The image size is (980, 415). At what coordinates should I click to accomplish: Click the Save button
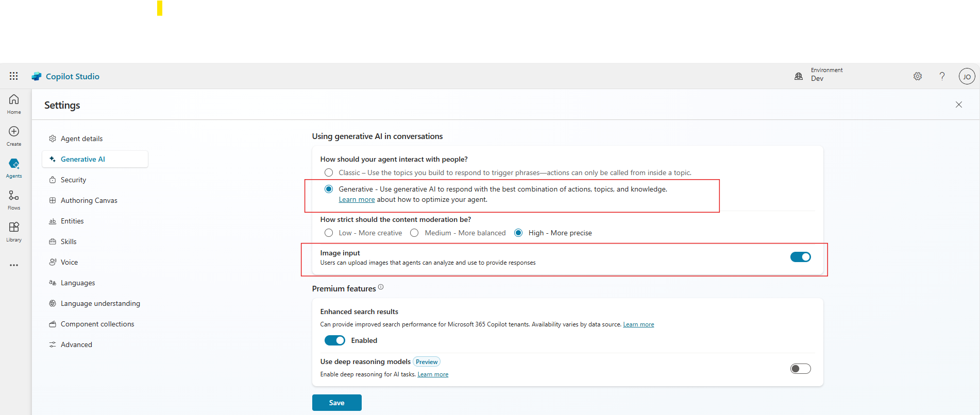click(x=336, y=403)
